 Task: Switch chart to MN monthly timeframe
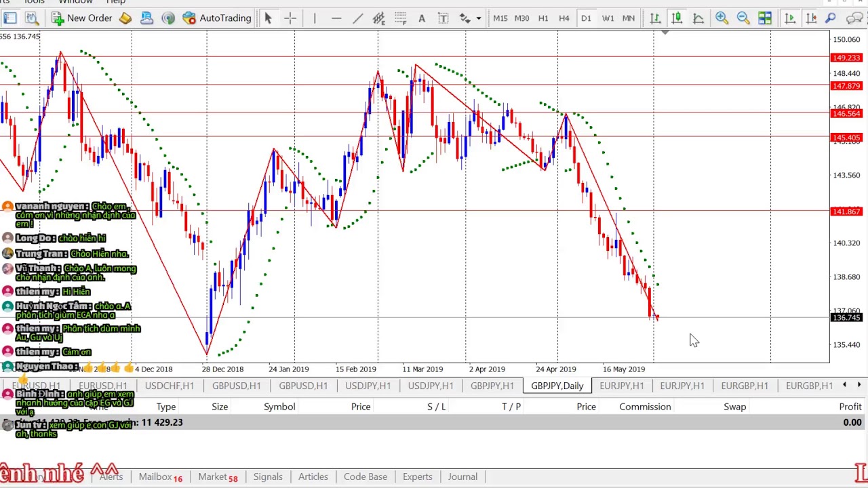pyautogui.click(x=629, y=18)
